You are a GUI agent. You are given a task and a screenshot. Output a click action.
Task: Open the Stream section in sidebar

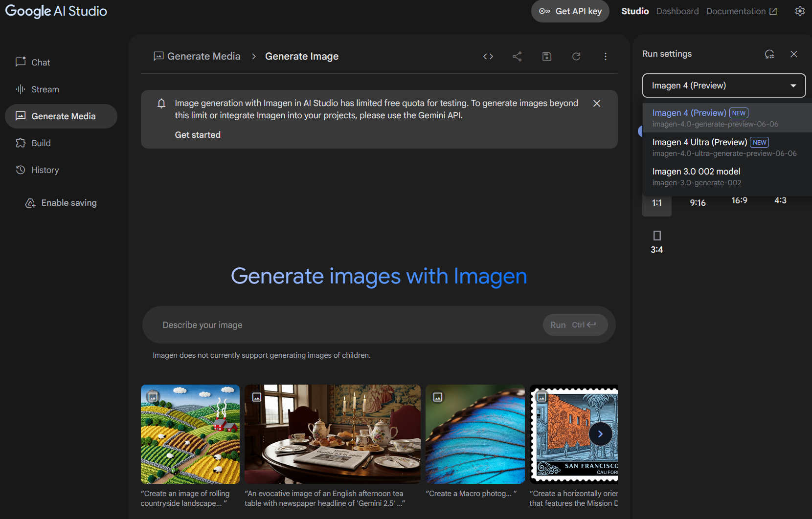(x=45, y=89)
